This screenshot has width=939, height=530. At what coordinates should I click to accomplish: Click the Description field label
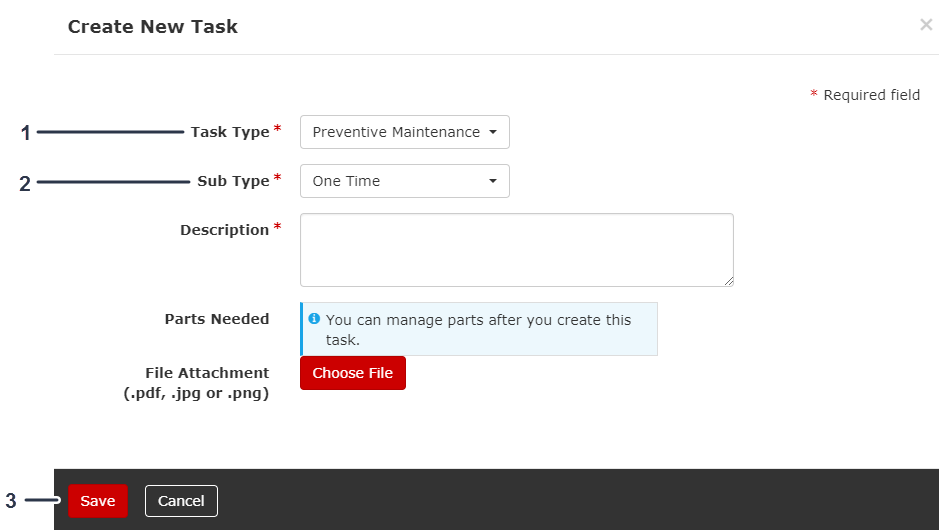224,230
